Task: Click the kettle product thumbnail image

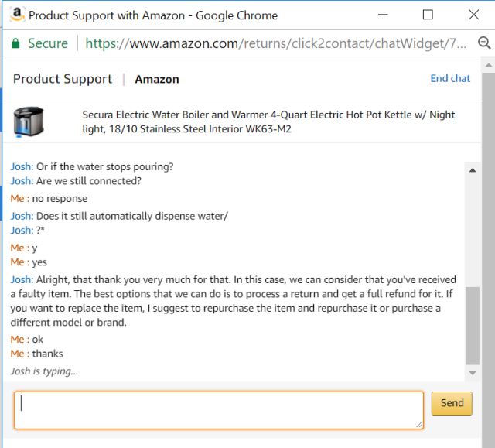Action: [29, 121]
